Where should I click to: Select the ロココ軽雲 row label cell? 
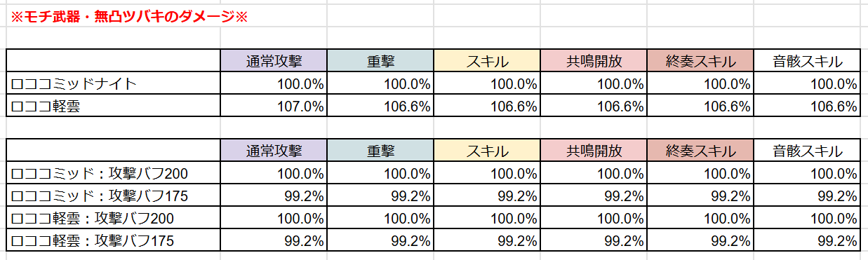(x=113, y=107)
